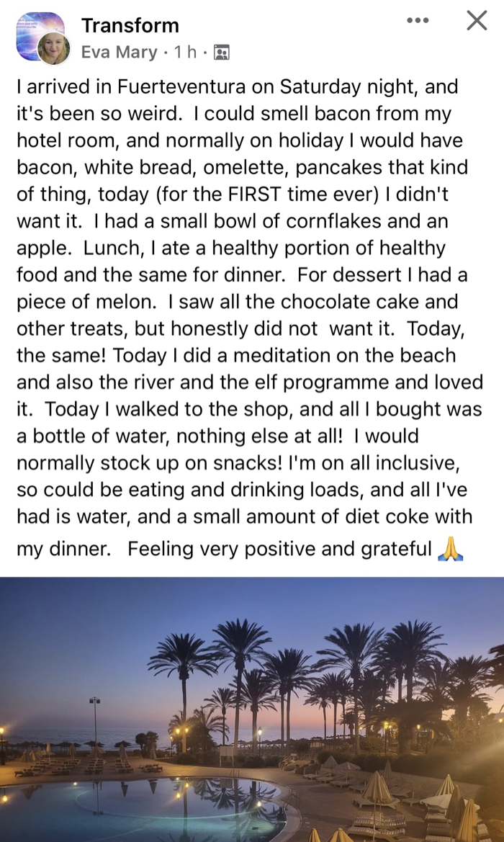
Task: Open the sunset pool photo attached to the post
Action: coord(252,706)
